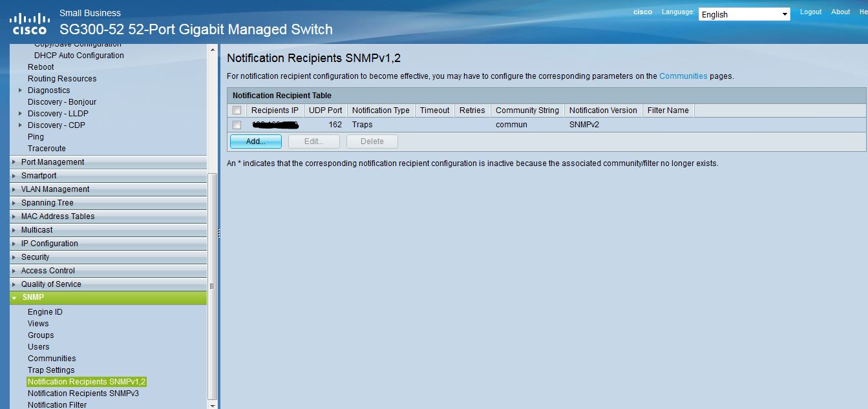Tick the select-all checkbox in the table header
Image resolution: width=868 pixels, height=409 pixels.
point(237,110)
